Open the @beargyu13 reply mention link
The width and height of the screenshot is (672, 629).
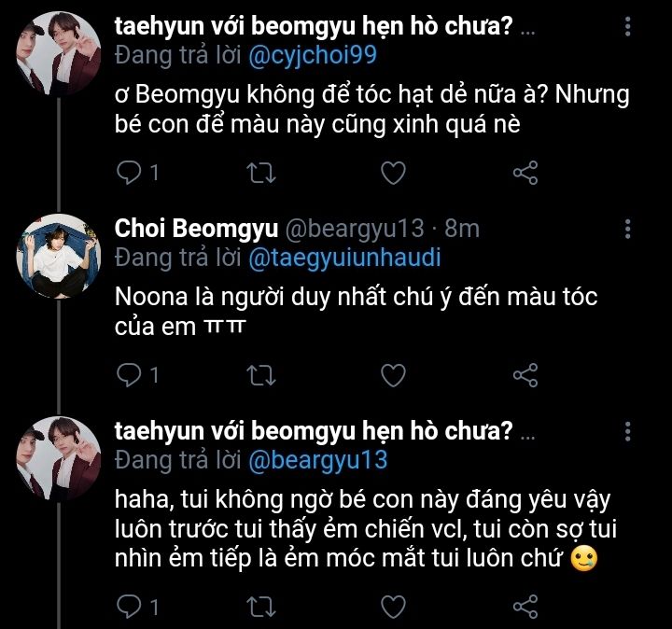[317, 460]
